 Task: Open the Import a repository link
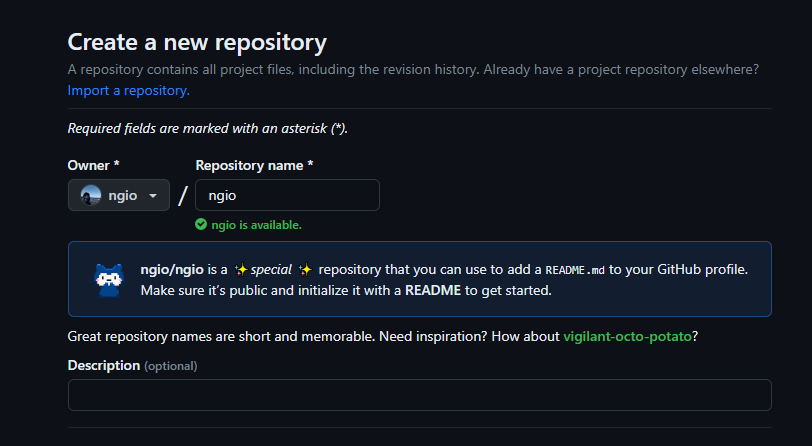[128, 90]
